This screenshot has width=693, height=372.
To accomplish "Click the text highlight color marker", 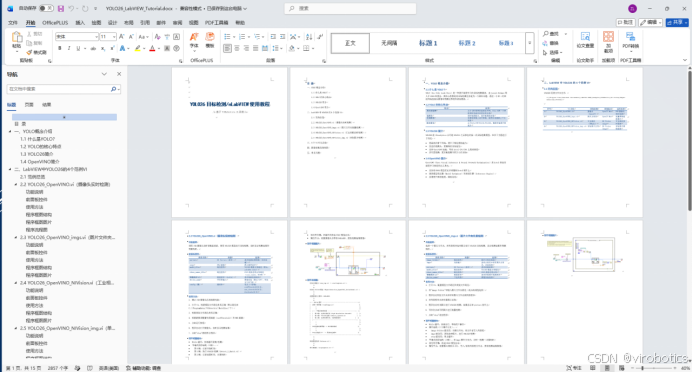I will pyautogui.click(x=137, y=48).
